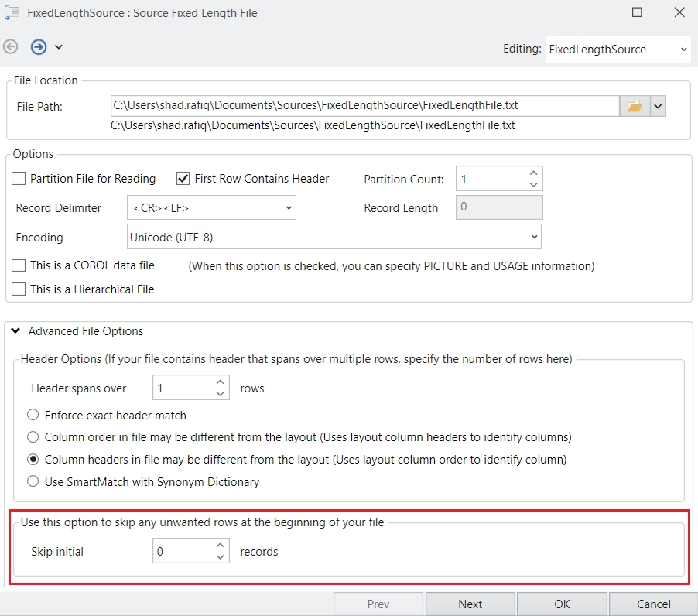The width and height of the screenshot is (698, 616).
Task: Open the navigation history dropdown chevron
Action: tap(59, 47)
